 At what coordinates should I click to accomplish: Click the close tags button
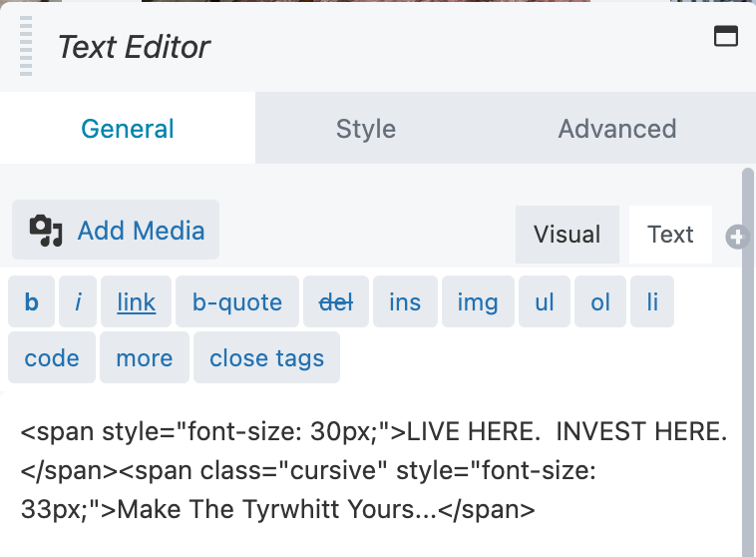[x=266, y=357]
